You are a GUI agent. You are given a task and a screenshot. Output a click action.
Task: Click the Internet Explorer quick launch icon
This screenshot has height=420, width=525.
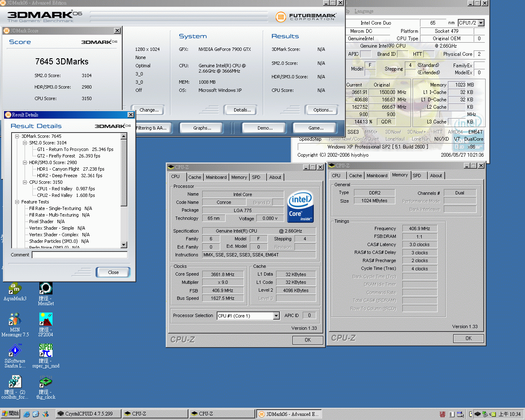tap(27, 414)
